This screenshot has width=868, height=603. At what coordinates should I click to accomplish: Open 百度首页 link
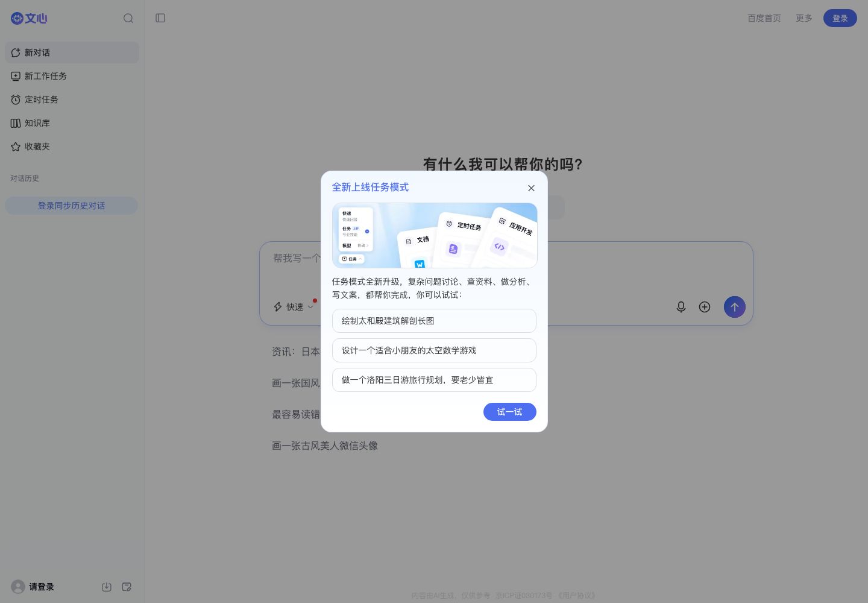point(764,18)
